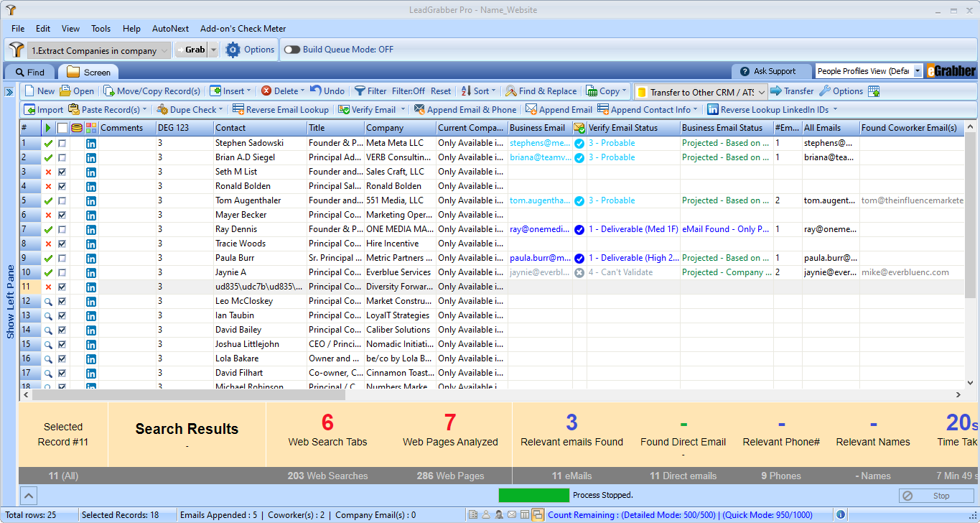Click the envelope icon in status bar
This screenshot has width=980, height=523.
click(512, 514)
